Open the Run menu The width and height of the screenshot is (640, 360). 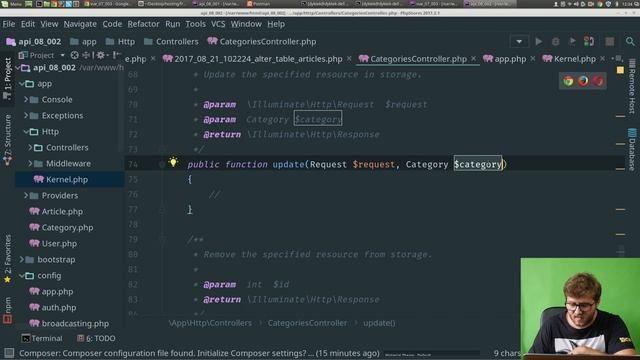point(173,24)
